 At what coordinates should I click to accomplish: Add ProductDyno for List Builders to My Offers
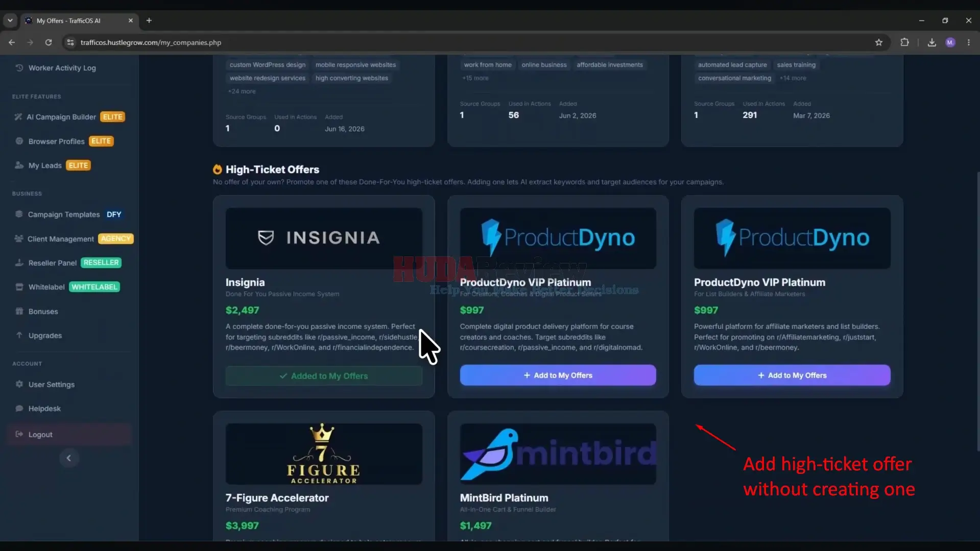point(792,375)
